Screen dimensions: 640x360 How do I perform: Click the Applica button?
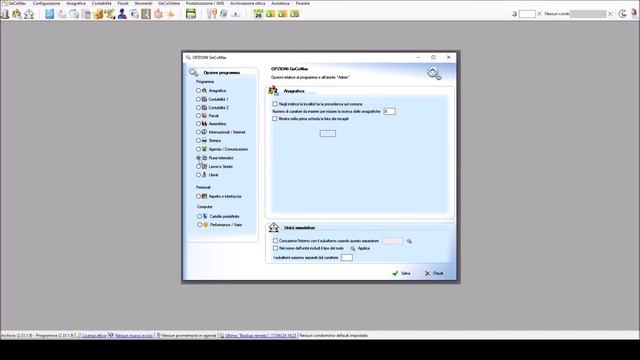pyautogui.click(x=360, y=248)
